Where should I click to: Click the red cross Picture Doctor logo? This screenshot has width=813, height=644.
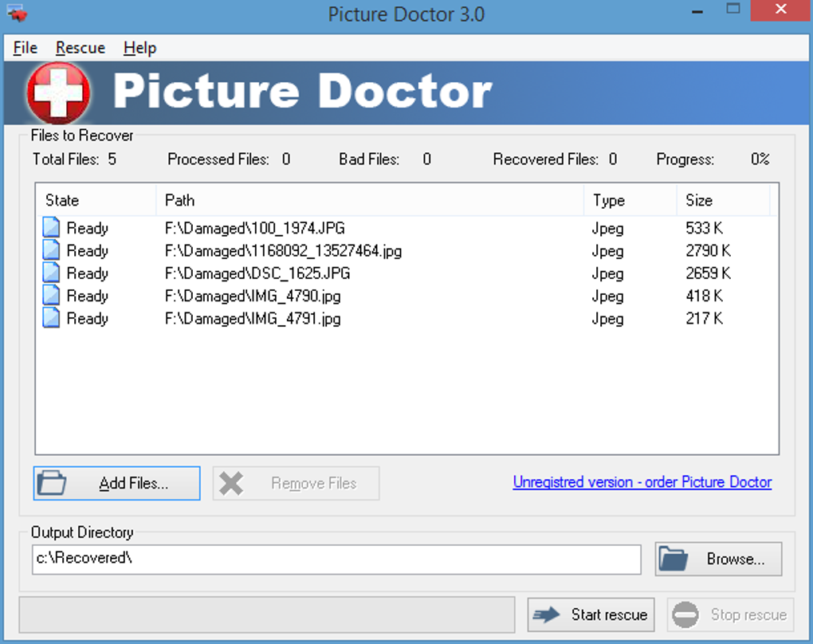pyautogui.click(x=58, y=93)
